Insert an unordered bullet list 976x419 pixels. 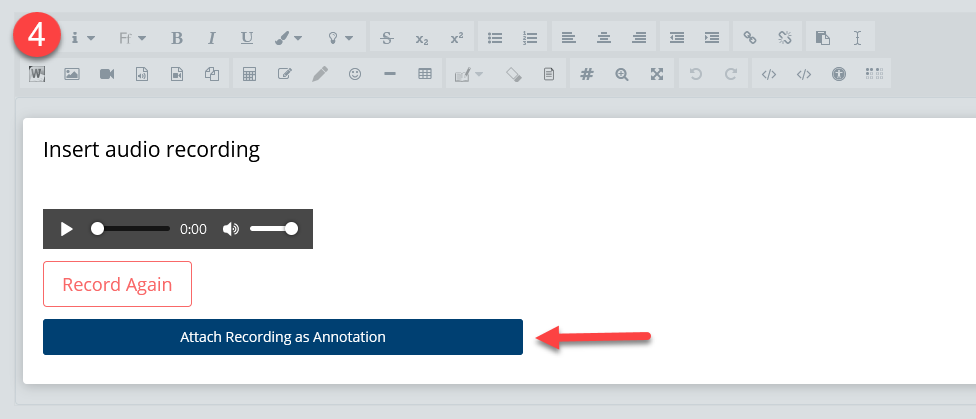tap(494, 38)
